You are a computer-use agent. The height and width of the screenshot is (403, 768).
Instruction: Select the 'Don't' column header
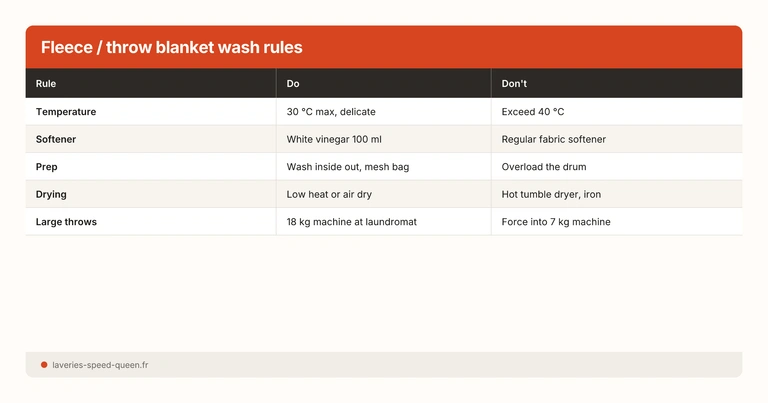pos(515,84)
